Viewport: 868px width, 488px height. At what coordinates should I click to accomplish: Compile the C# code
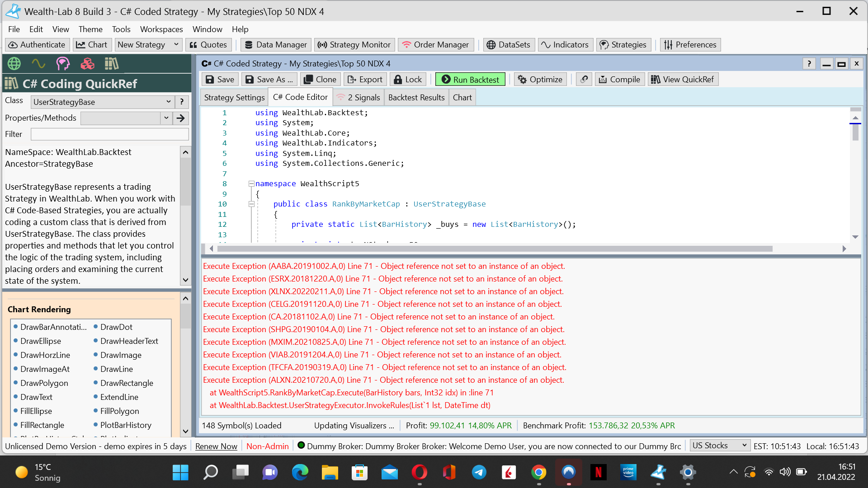click(x=620, y=80)
